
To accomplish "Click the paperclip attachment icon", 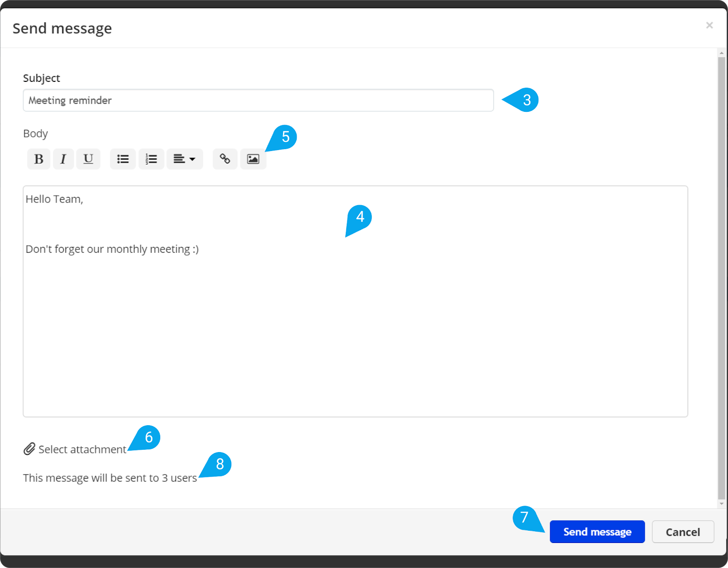I will [x=29, y=448].
